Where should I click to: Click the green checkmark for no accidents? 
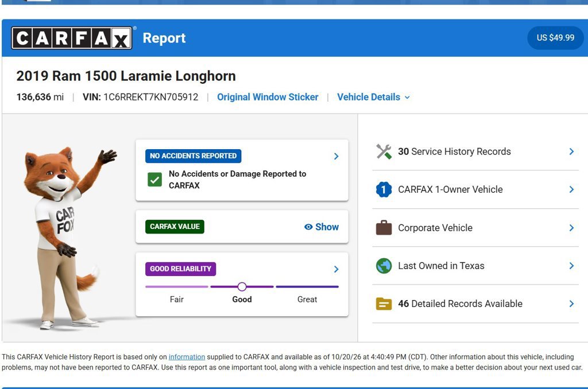pyautogui.click(x=154, y=180)
